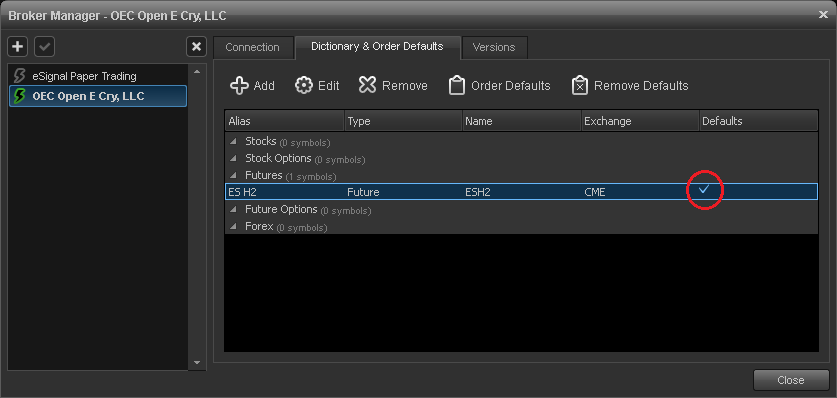The image size is (837, 398).
Task: Click the Remove Defaults clipboard-X icon
Action: (x=580, y=85)
